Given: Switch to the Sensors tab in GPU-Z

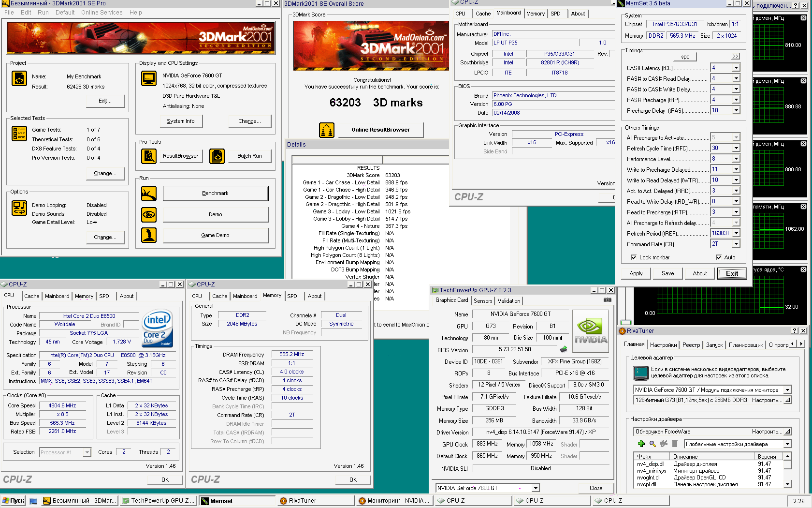Looking at the screenshot, I should (483, 301).
